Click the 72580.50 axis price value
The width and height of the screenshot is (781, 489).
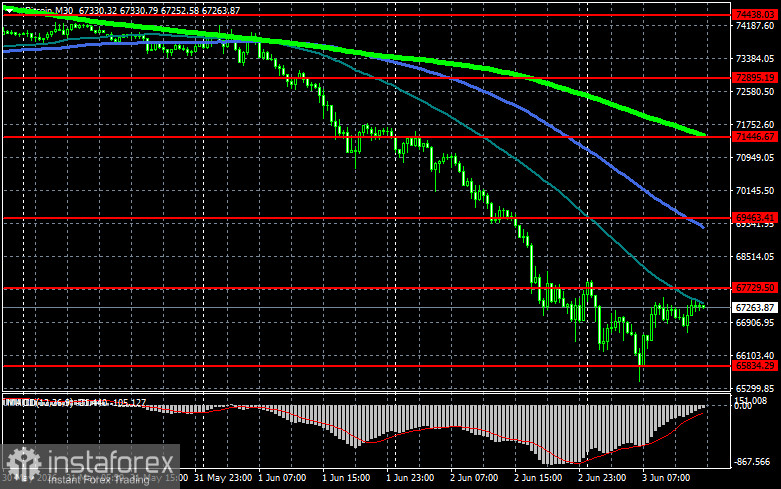pos(755,92)
